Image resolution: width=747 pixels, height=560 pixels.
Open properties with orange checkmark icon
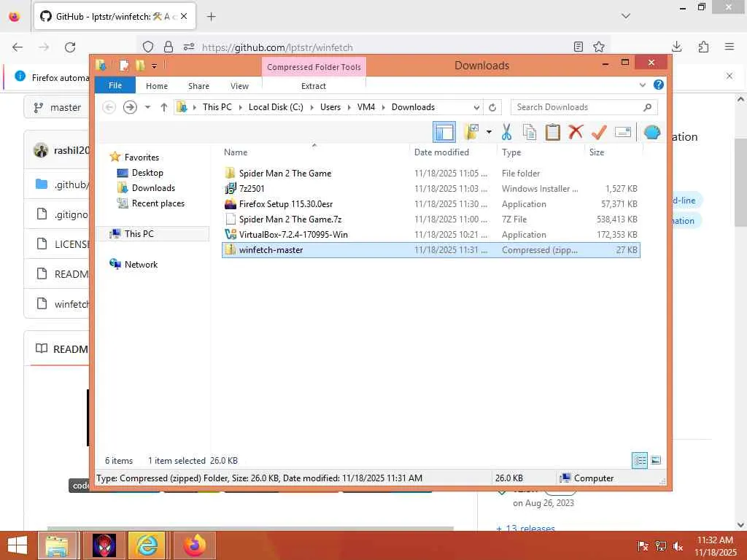(x=599, y=132)
